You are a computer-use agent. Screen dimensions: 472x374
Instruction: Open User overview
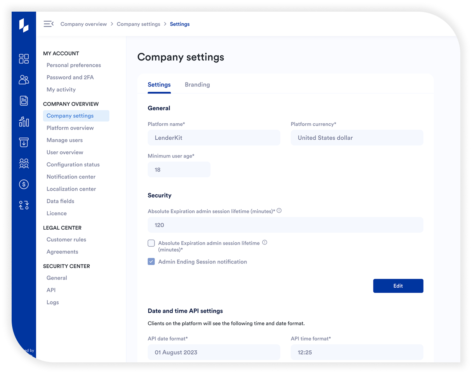coord(65,152)
